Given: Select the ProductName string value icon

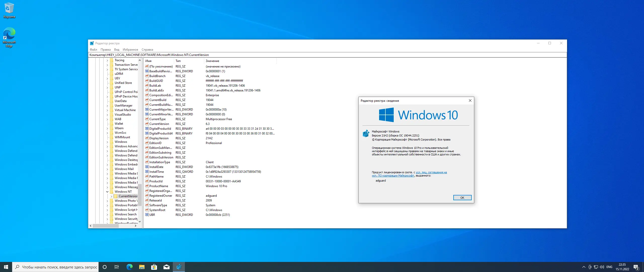Looking at the screenshot, I should point(147,186).
